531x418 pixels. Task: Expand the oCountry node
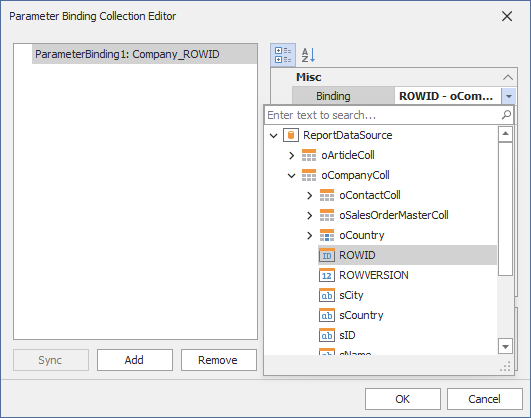310,235
